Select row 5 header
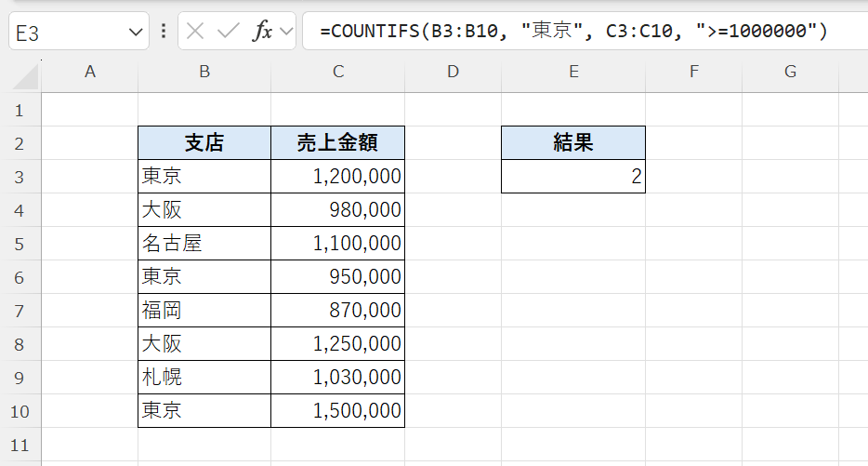 (x=20, y=244)
